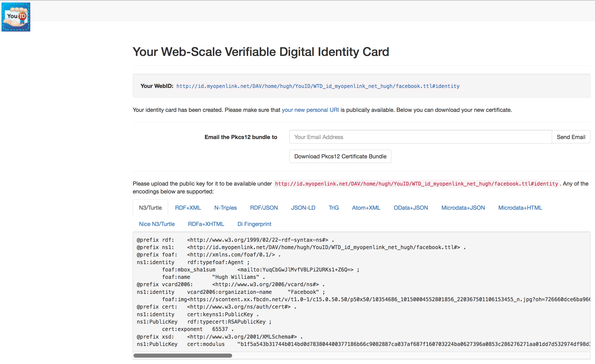The image size is (595, 364).
Task: Select the Microdata+HTML tab
Action: 520,208
